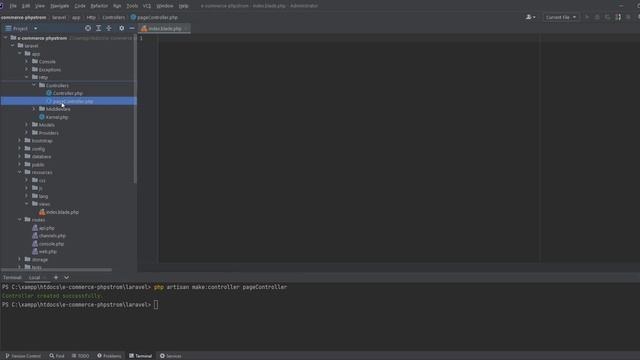Click the Run play icon in top toolbar
Screen dimensions: 640x360
point(587,17)
